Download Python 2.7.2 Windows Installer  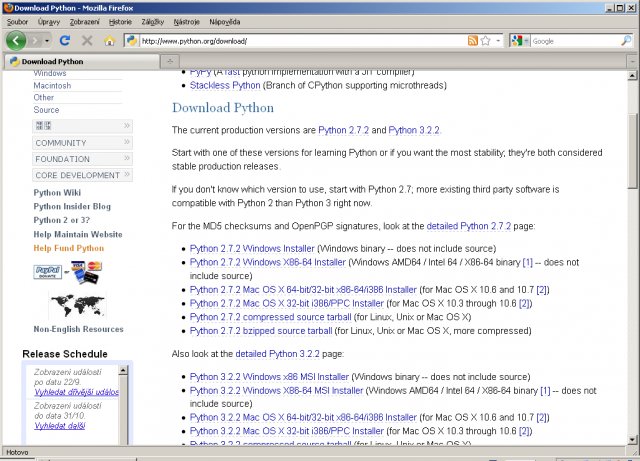click(x=252, y=248)
